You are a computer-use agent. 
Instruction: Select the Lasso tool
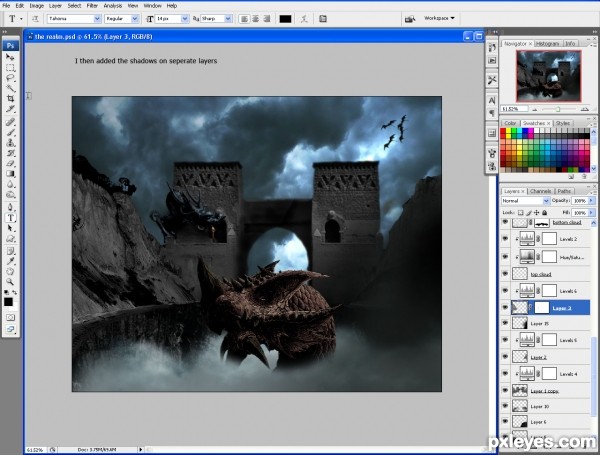coord(10,78)
